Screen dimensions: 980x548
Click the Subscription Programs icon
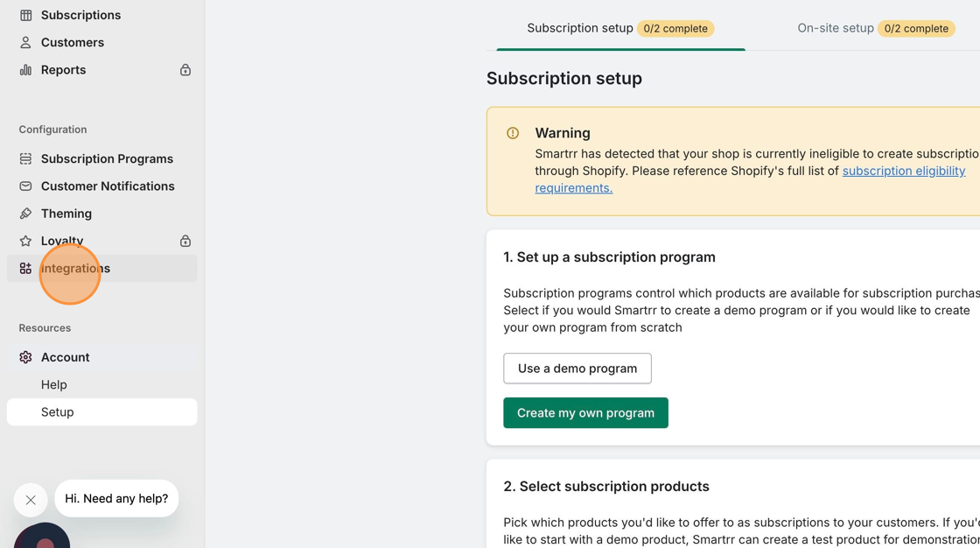pyautogui.click(x=25, y=158)
